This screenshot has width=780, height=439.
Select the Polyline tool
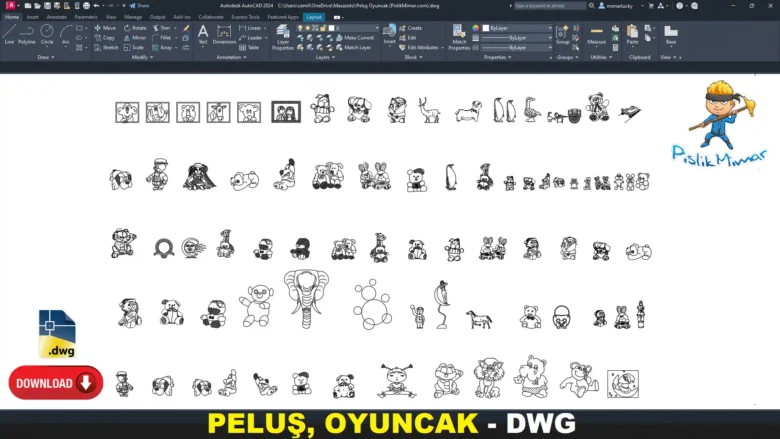pyautogui.click(x=26, y=35)
